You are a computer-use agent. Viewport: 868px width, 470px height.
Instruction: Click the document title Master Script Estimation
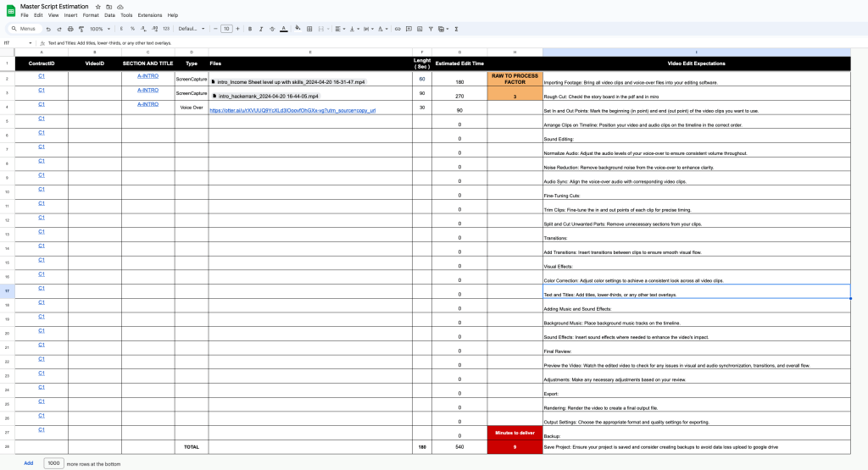[x=54, y=7]
